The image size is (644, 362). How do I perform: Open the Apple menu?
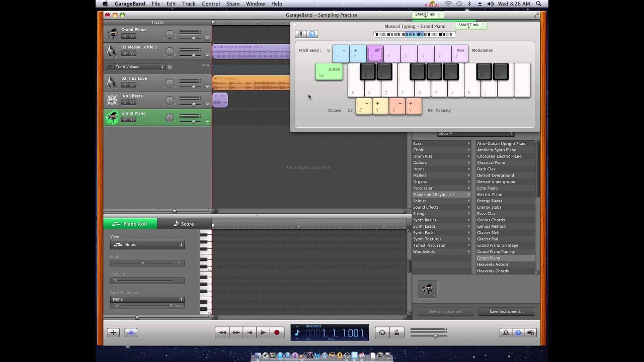pos(105,4)
